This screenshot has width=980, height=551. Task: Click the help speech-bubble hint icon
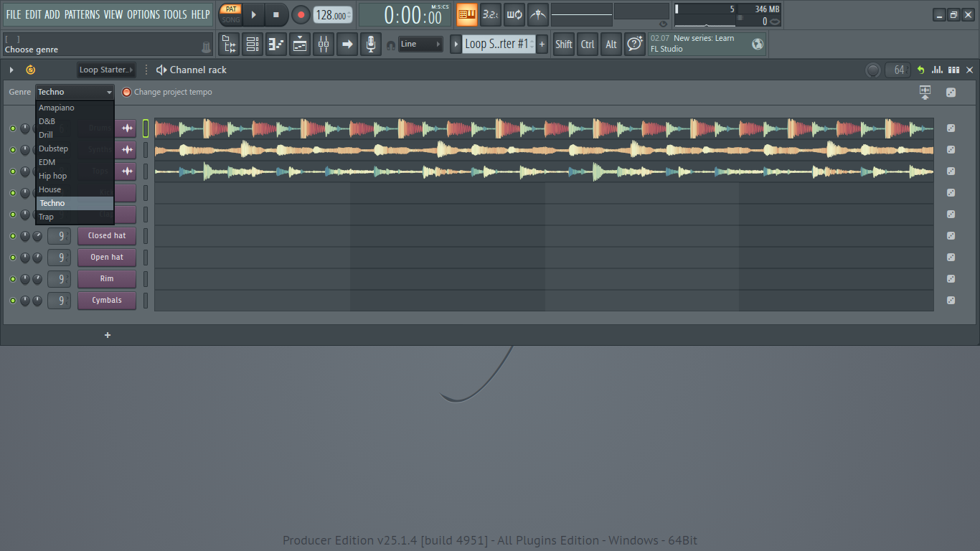click(x=634, y=44)
